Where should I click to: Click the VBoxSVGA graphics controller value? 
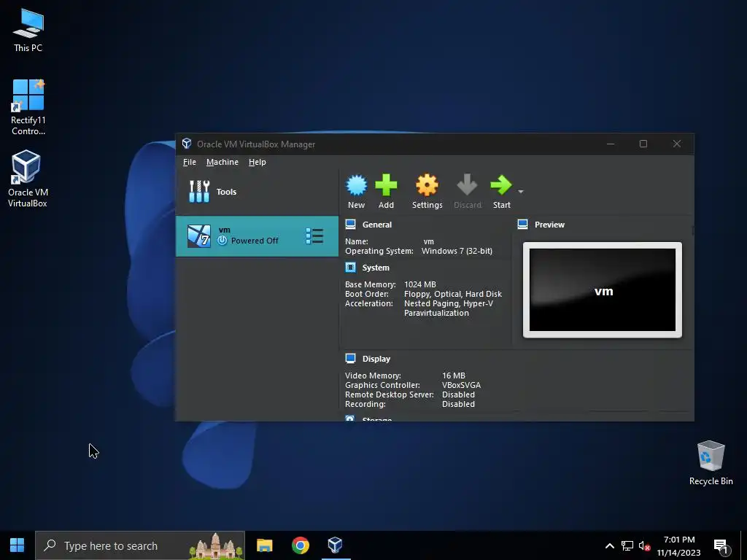point(461,385)
